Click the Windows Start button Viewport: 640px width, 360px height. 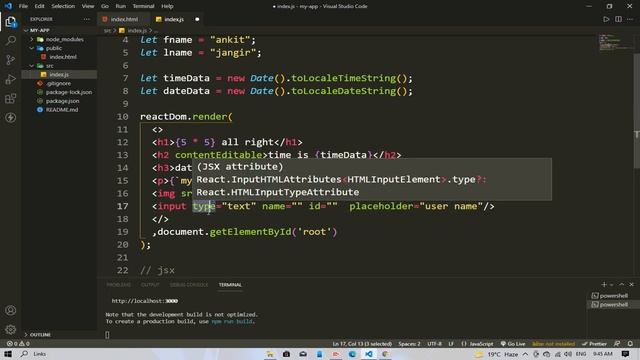point(8,354)
